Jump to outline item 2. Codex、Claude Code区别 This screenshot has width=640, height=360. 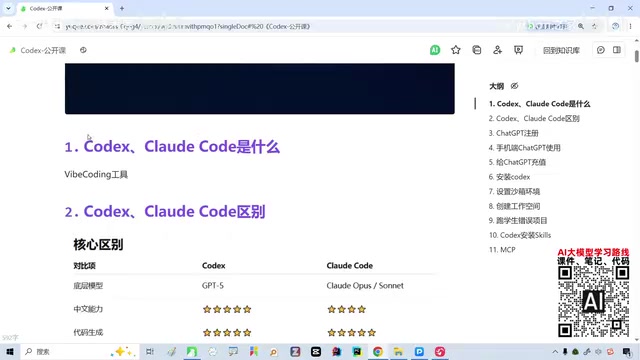point(534,118)
